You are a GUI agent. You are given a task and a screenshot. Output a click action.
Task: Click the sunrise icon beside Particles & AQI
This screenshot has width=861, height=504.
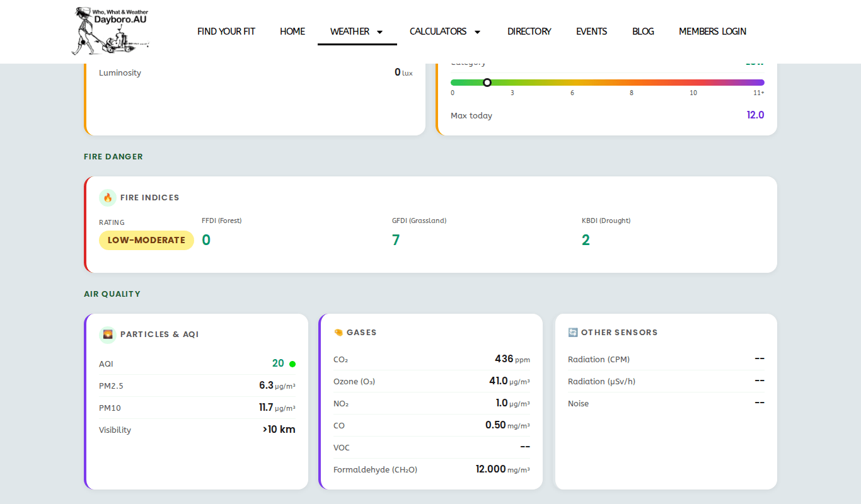click(x=108, y=334)
